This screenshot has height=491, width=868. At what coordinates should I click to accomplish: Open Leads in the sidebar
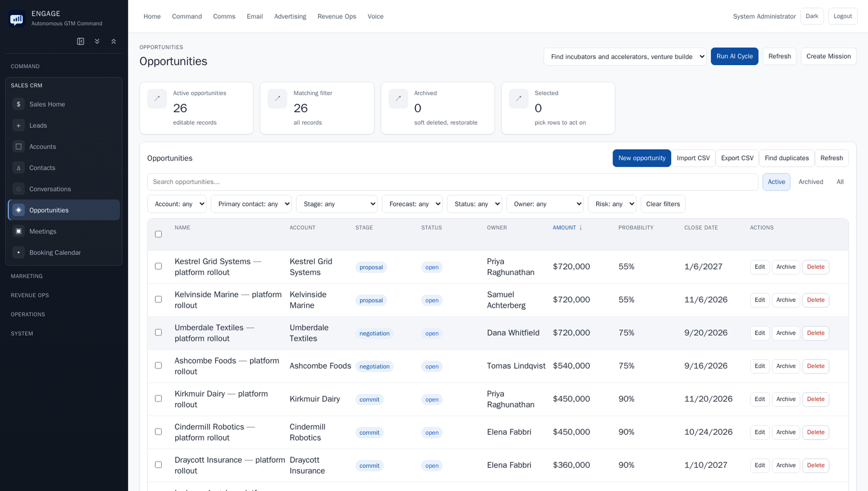(64, 125)
